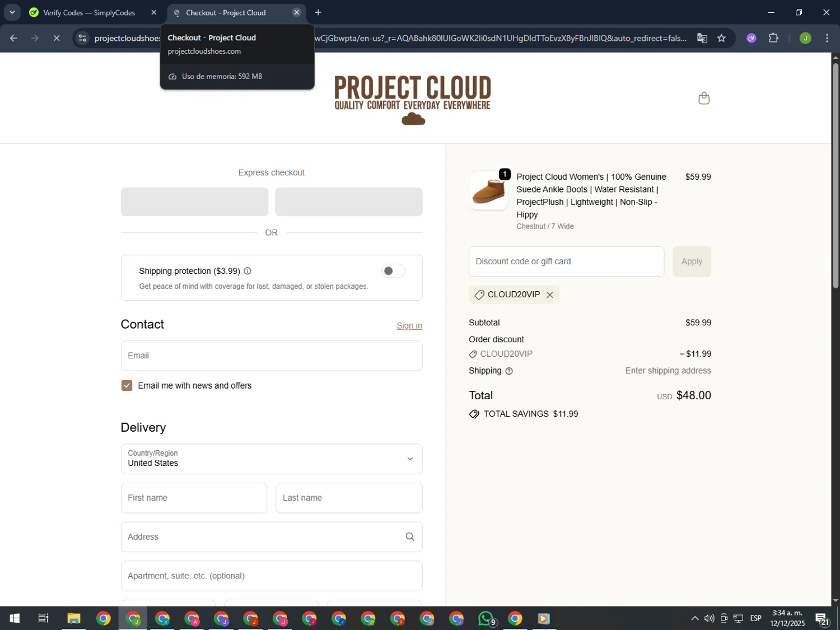Open the notifications center icon
Image resolution: width=840 pixels, height=630 pixels.
click(x=823, y=618)
